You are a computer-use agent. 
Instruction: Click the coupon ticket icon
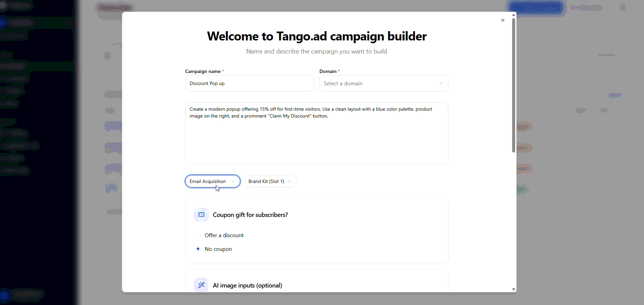tap(201, 215)
